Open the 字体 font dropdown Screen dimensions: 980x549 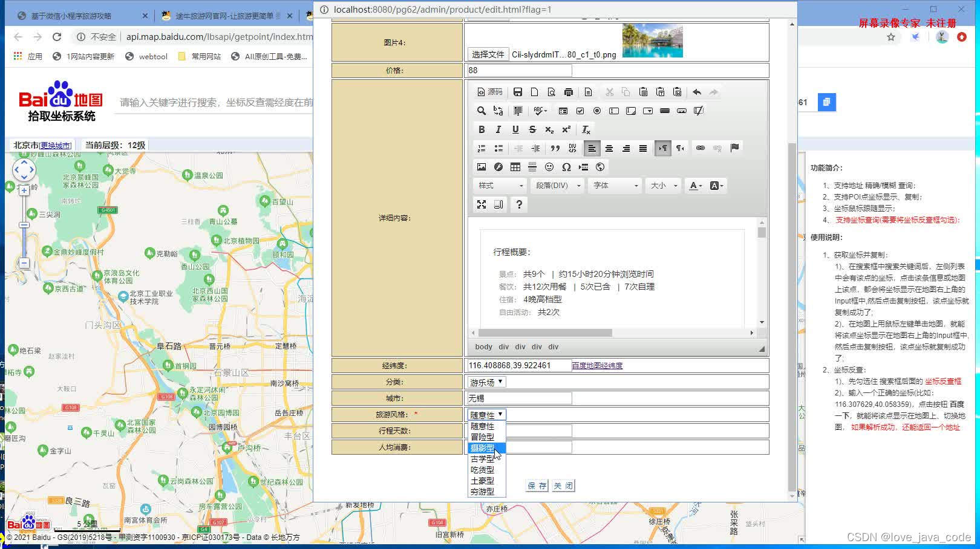[615, 186]
